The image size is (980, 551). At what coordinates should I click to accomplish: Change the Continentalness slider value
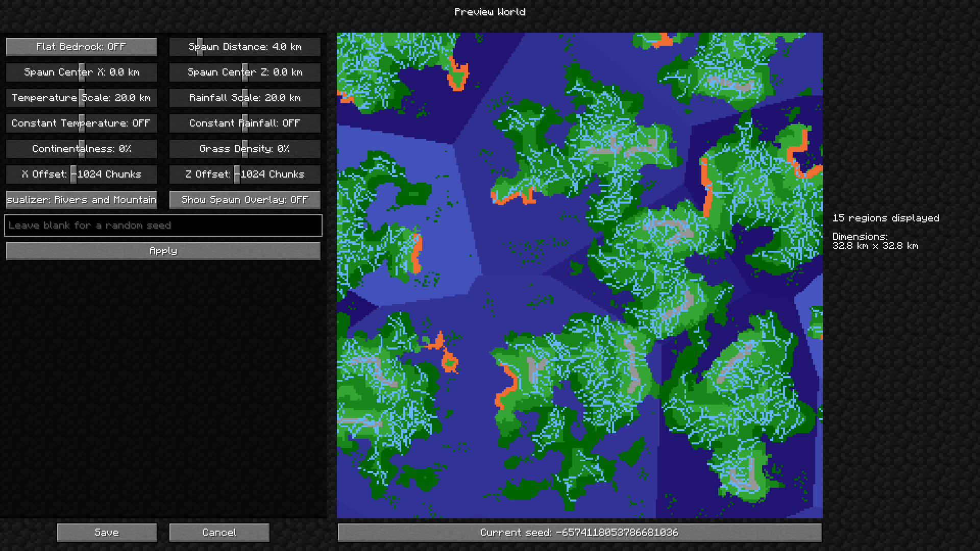(82, 148)
